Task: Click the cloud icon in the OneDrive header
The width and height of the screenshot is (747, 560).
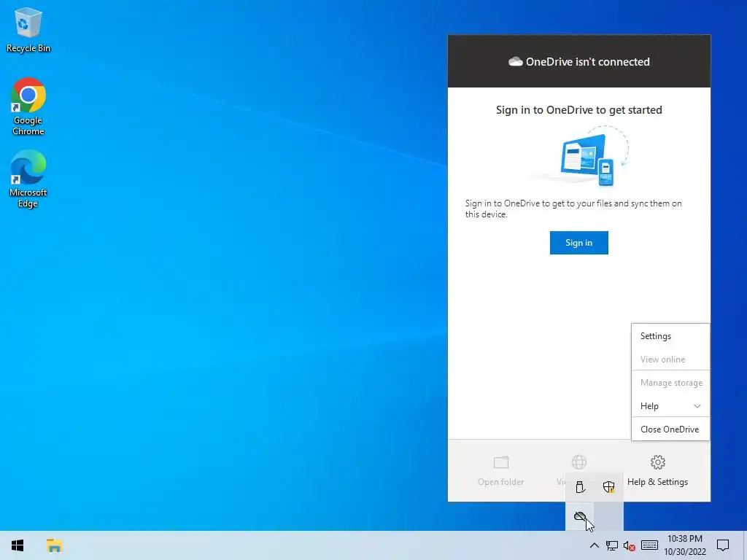Action: click(515, 61)
